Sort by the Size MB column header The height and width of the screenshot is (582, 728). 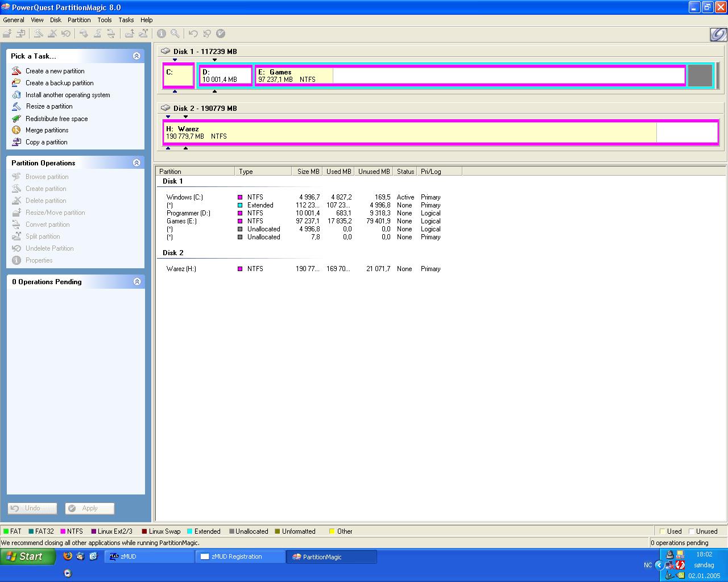[x=307, y=171]
